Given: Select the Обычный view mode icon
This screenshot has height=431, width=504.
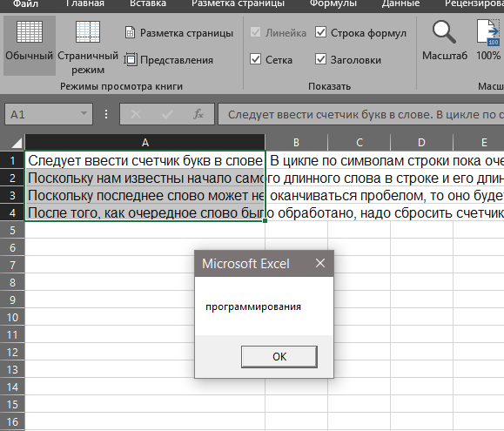Looking at the screenshot, I should (x=30, y=32).
